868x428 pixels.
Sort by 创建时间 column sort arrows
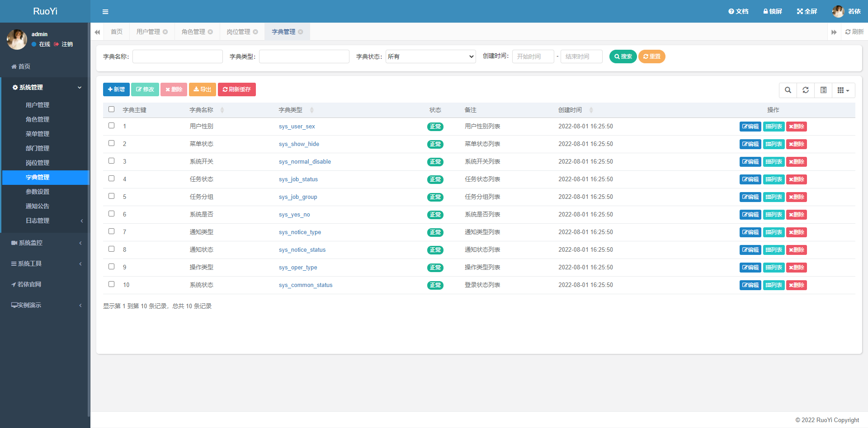[x=591, y=110]
